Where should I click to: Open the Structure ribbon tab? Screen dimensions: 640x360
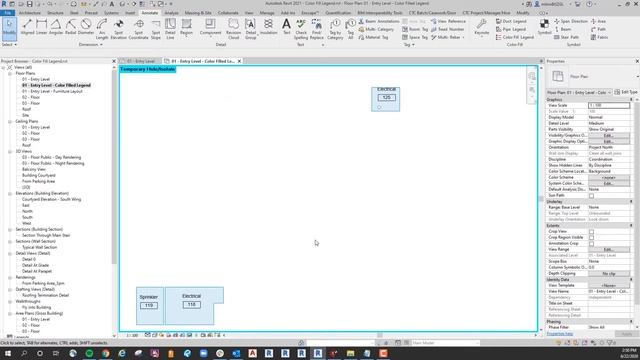tap(55, 13)
